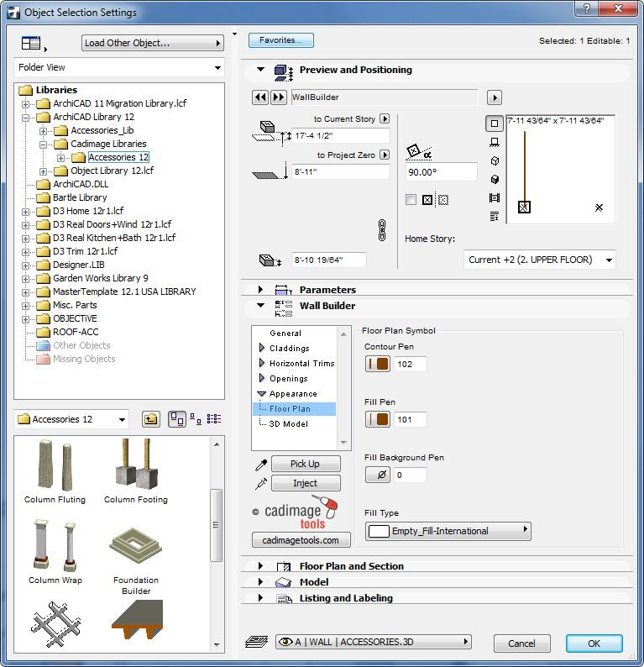Collapse the Wall Builder panel

(x=260, y=306)
